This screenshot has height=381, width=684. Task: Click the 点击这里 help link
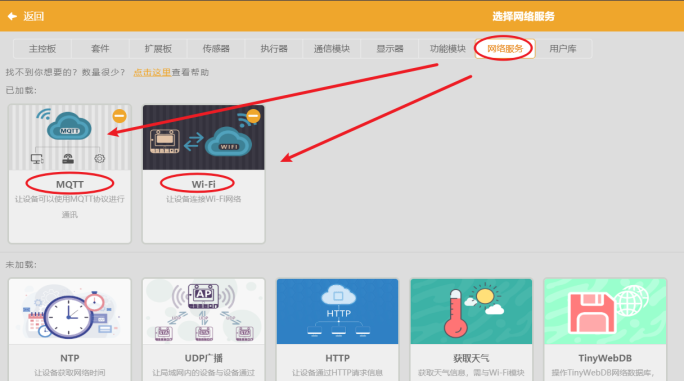click(152, 72)
